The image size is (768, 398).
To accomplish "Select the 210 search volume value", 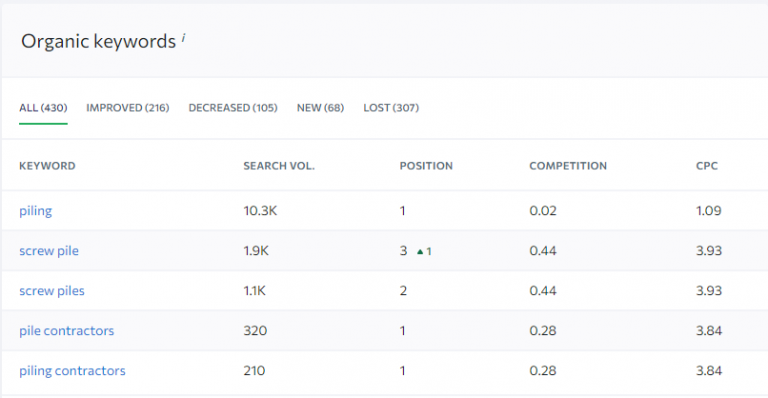I will coord(254,371).
